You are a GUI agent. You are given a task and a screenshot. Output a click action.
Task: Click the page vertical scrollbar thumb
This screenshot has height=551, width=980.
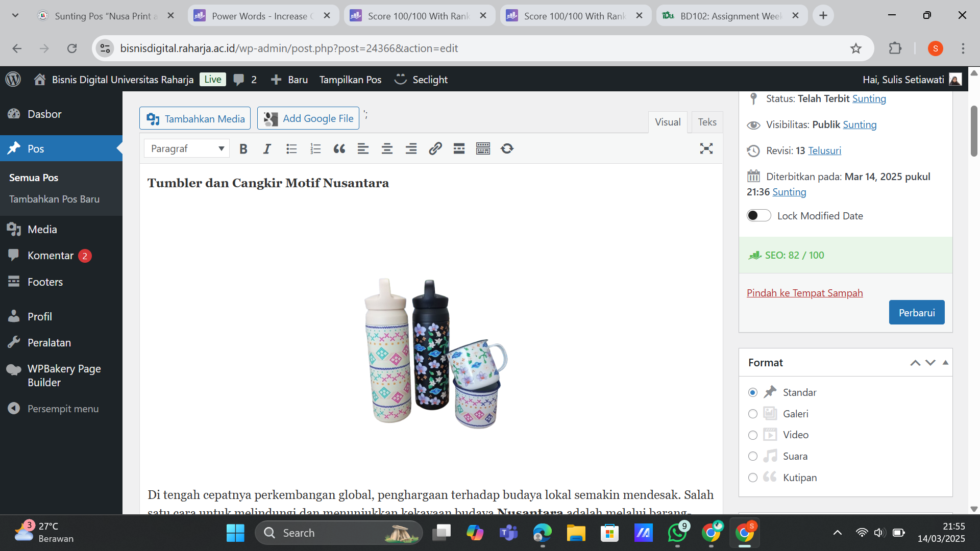[974, 131]
